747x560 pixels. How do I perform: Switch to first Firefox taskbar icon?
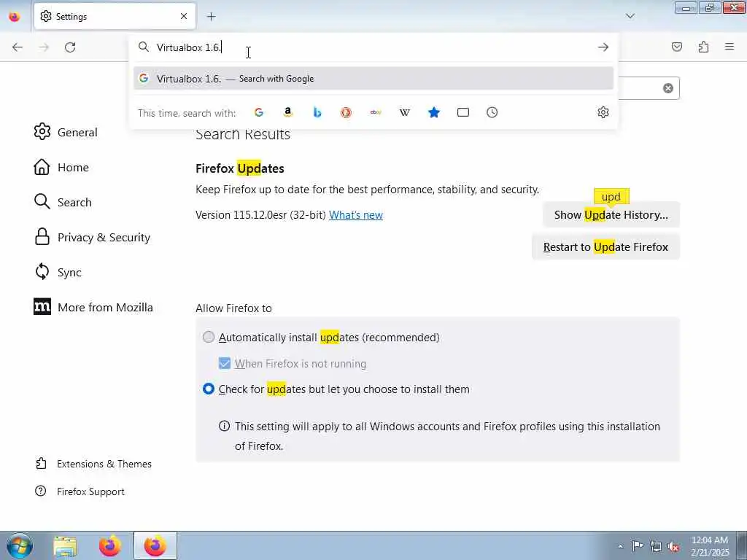tap(110, 545)
